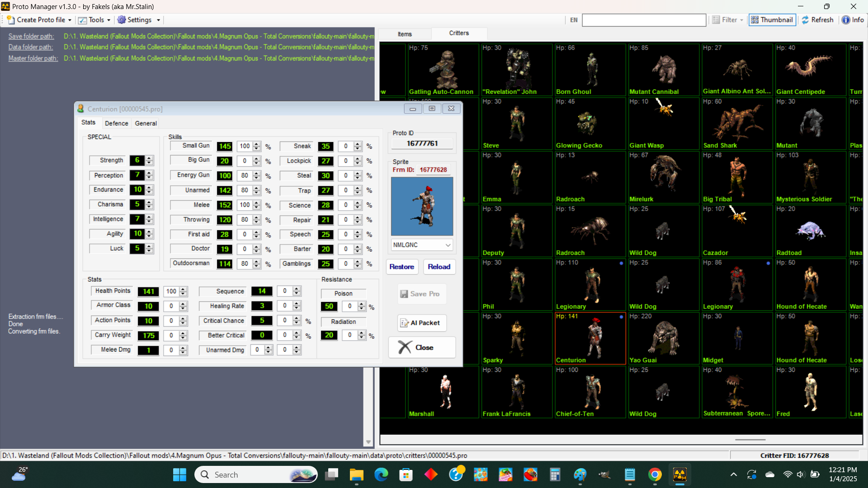The height and width of the screenshot is (488, 868).
Task: Open the Tools dropdown menu
Action: tap(94, 20)
